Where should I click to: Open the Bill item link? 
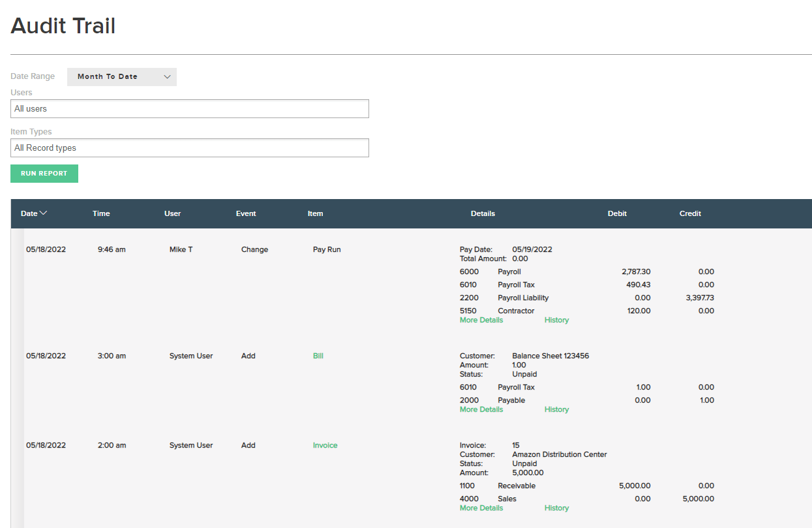click(x=318, y=356)
